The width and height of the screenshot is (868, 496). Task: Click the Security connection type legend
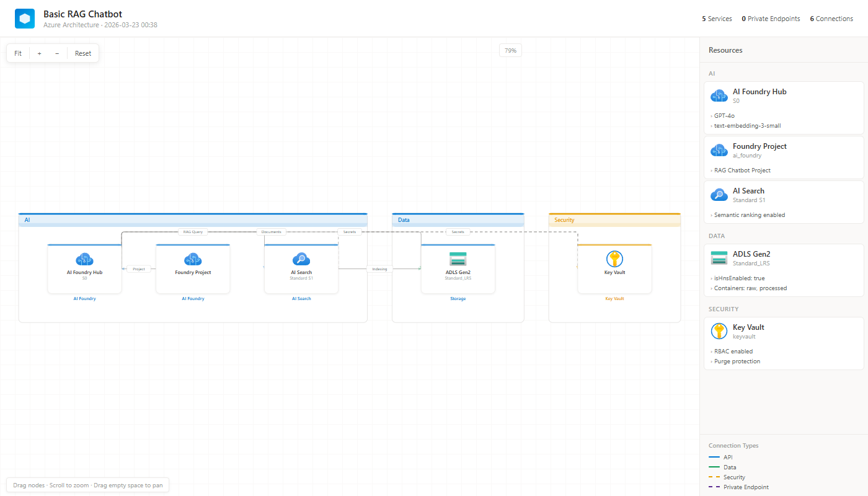pos(727,477)
